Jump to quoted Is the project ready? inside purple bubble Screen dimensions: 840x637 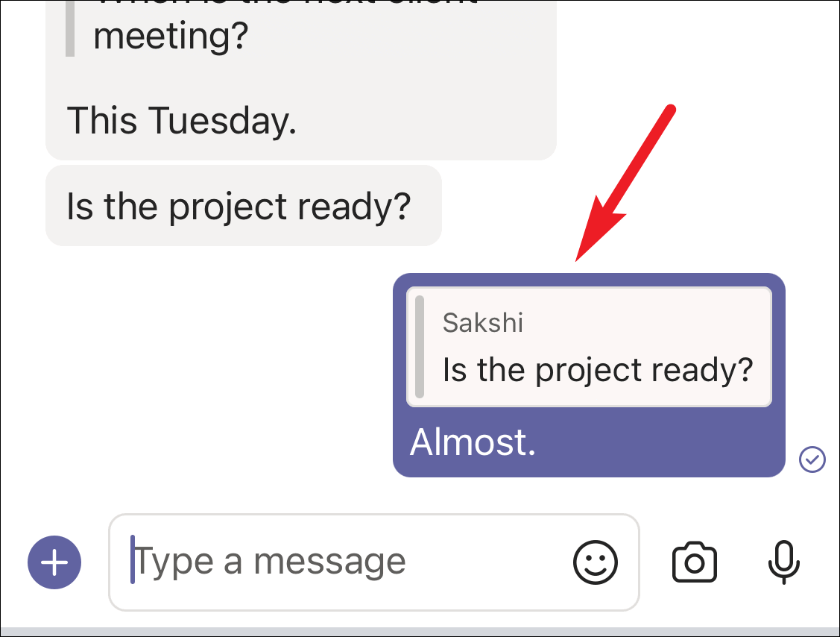(597, 370)
